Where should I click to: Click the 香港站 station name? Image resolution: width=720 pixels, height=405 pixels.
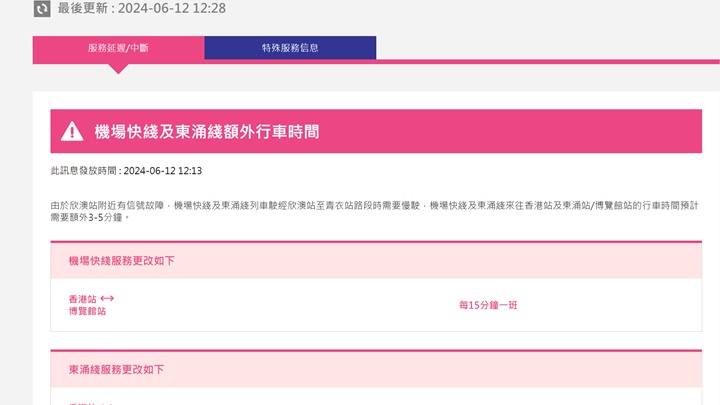click(83, 299)
